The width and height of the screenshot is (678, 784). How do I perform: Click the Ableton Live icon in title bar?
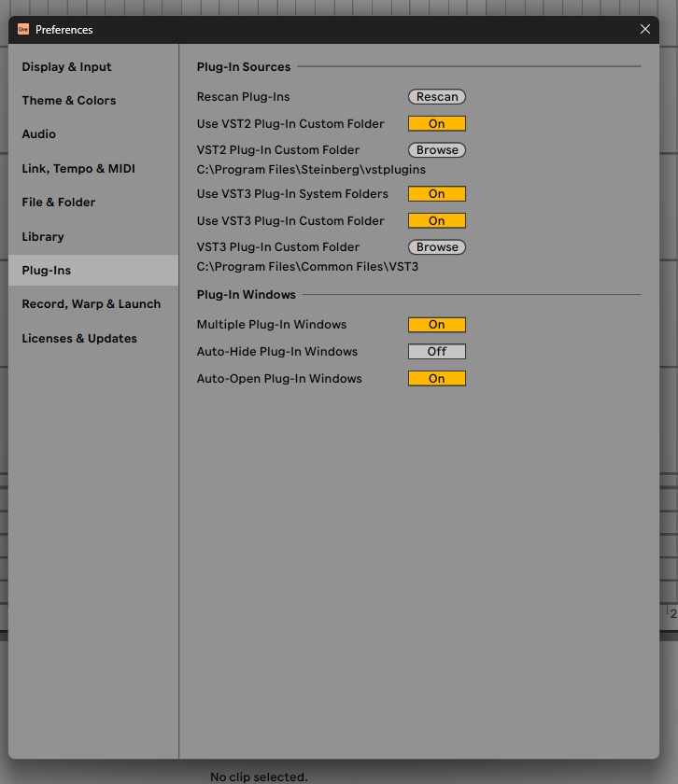pyautogui.click(x=23, y=30)
